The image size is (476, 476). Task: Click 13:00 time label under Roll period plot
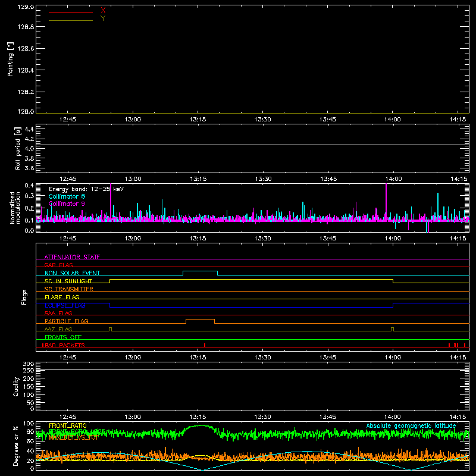coord(133,179)
